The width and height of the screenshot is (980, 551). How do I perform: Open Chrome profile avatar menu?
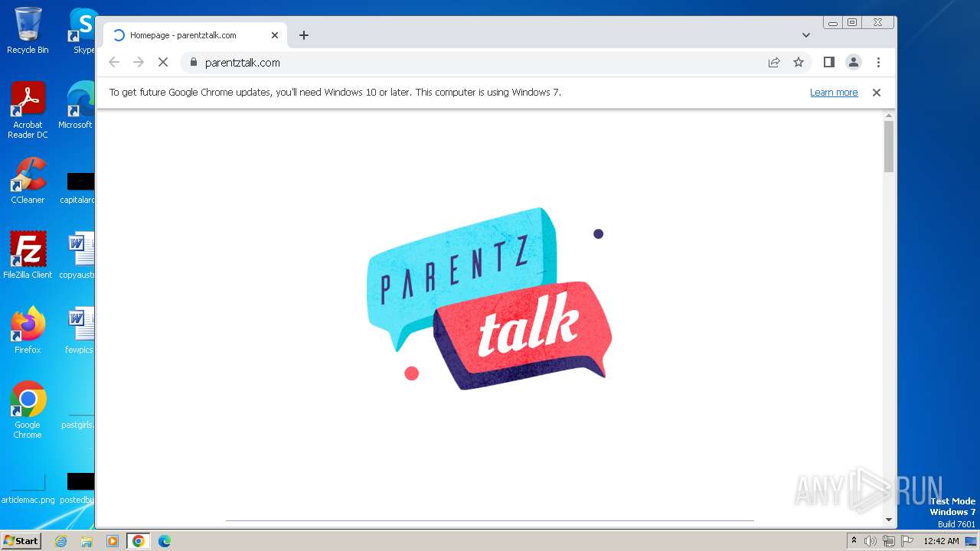[854, 62]
